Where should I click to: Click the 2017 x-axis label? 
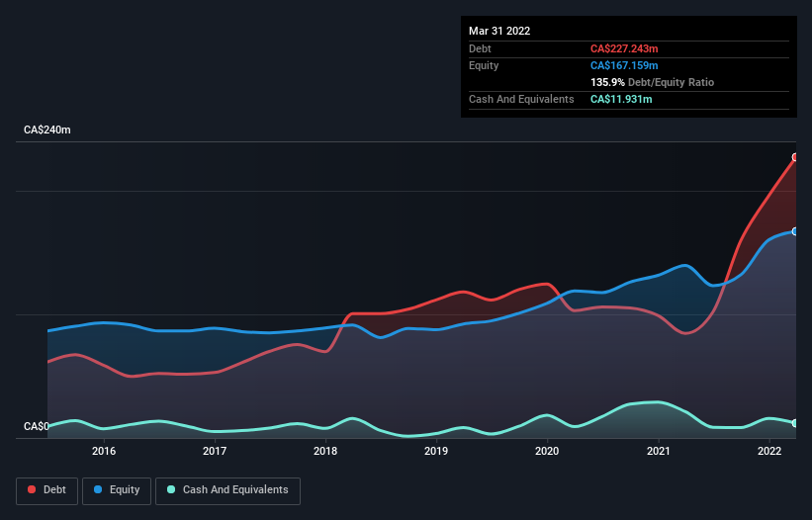[215, 451]
